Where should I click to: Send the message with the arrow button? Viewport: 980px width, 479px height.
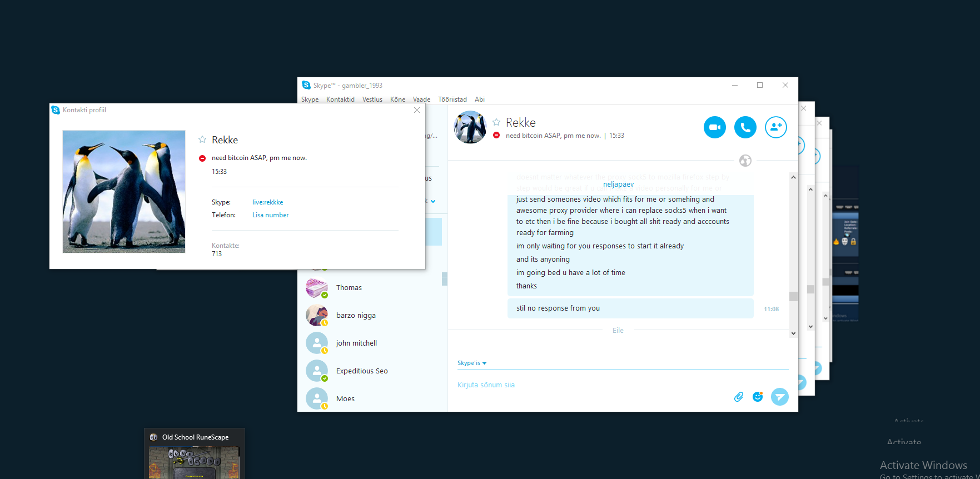(x=780, y=397)
